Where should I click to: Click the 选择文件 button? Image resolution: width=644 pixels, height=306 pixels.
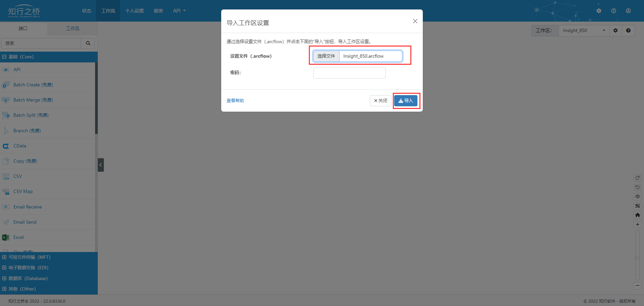click(326, 56)
